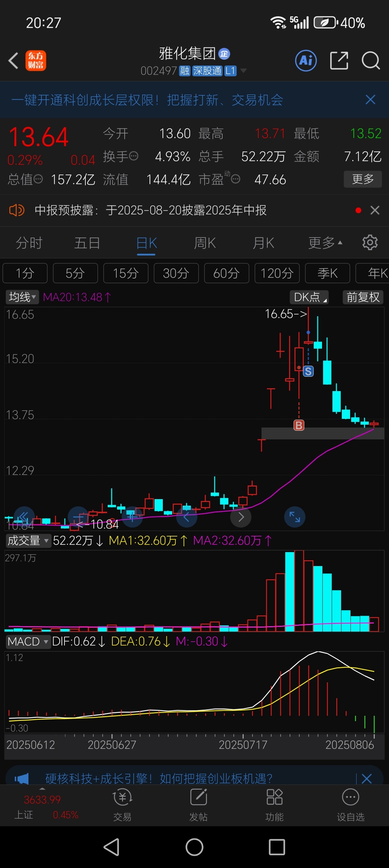Open chart settings gear icon
Screen dimensions: 389x868
pyautogui.click(x=370, y=243)
